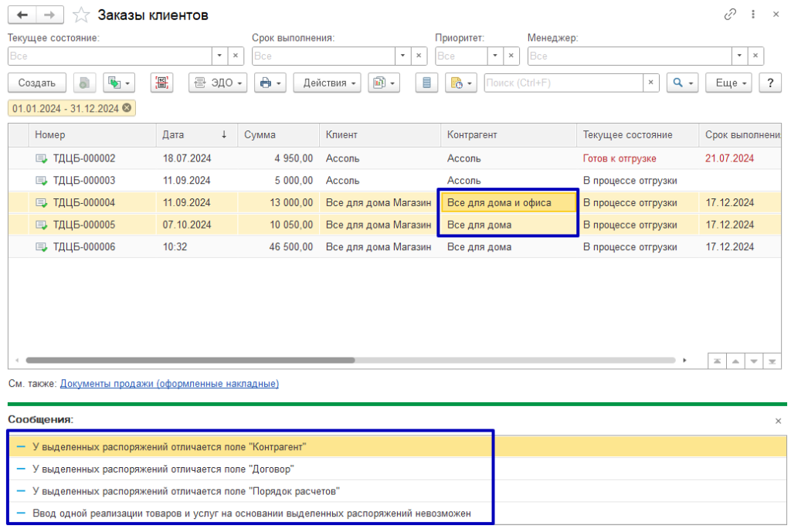Open the ЭДО menu
Image resolution: width=791 pixels, height=532 pixels.
[x=218, y=83]
